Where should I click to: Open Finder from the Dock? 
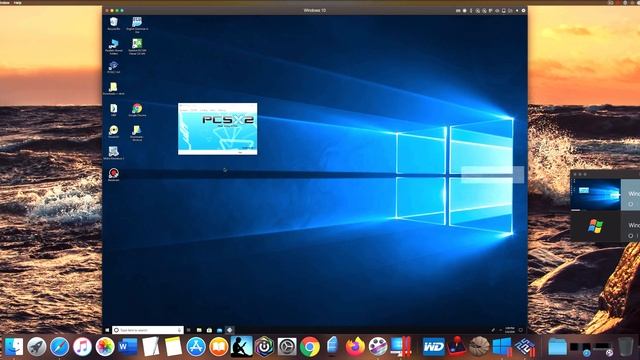coord(14,347)
